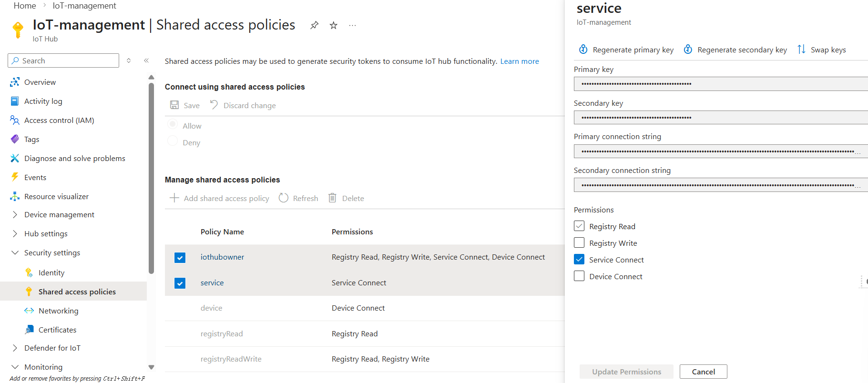Open the more options ellipsis in header
The image size is (868, 383).
point(352,25)
